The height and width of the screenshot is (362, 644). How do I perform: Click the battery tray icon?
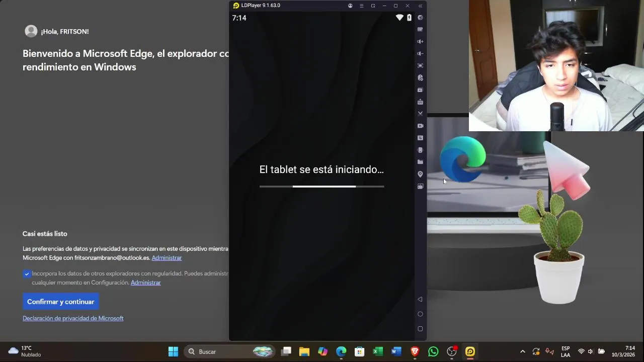(x=601, y=351)
